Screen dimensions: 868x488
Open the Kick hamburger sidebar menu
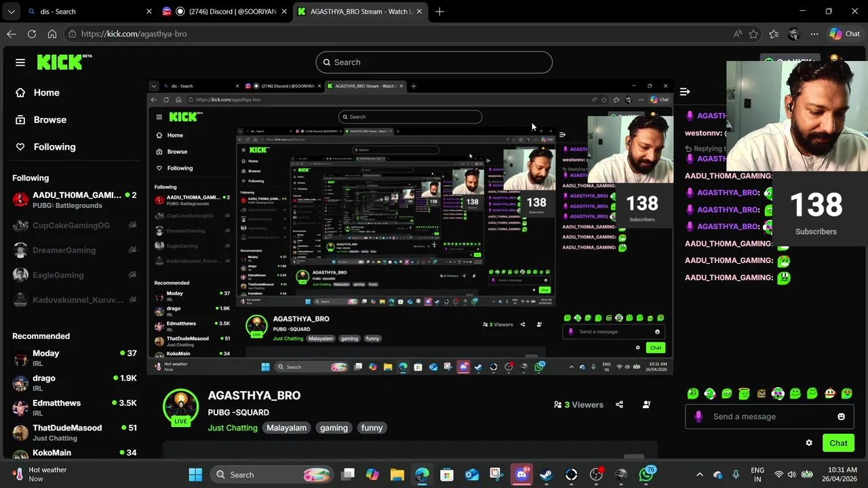pos(20,62)
